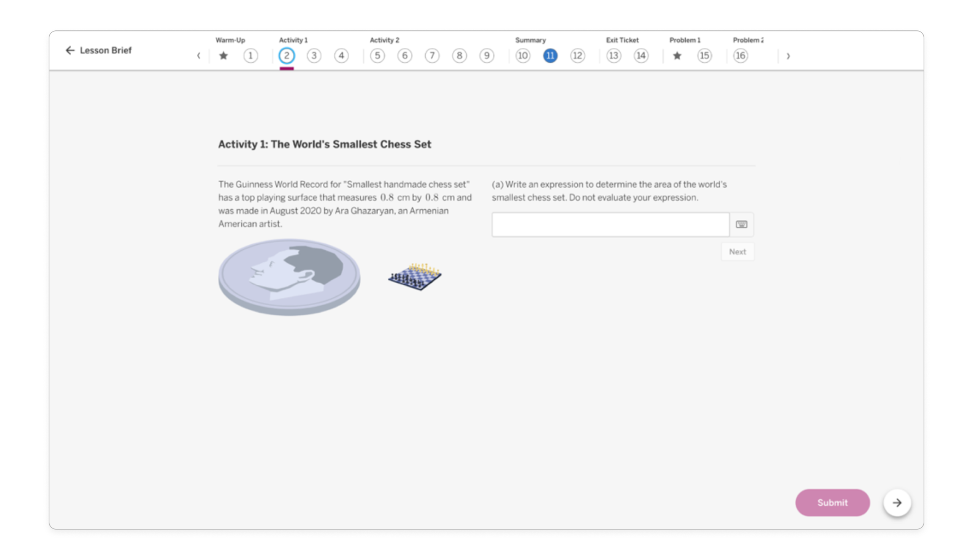The image size is (973, 560).
Task: Go back to Lesson Brief
Action: [x=98, y=51]
